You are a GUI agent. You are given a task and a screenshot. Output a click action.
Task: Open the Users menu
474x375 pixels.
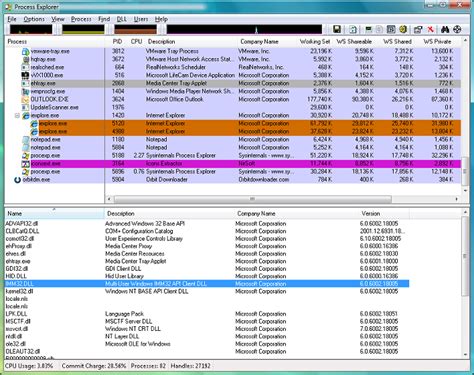coord(141,19)
